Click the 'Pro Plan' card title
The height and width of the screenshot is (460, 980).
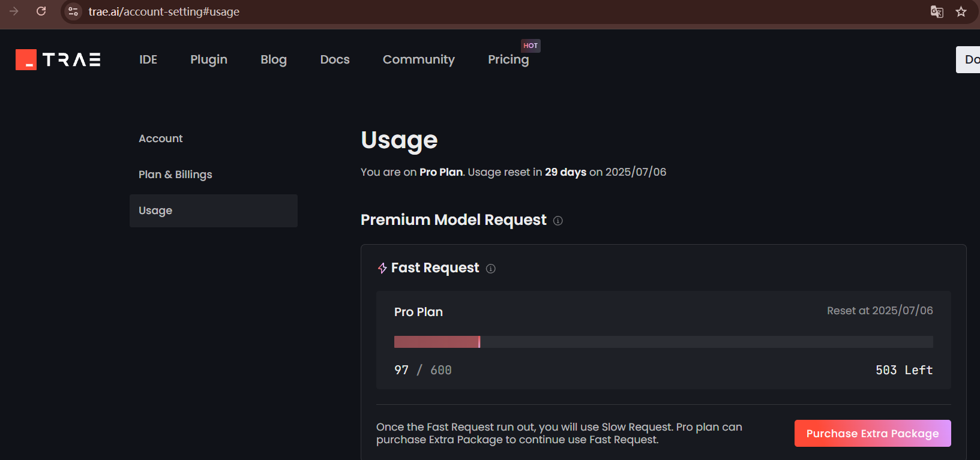pyautogui.click(x=418, y=312)
